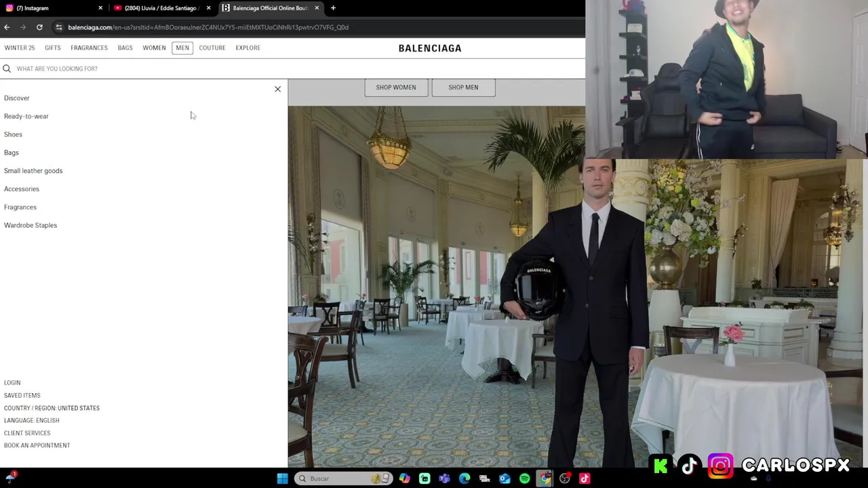Open Microsoft Edge from taskbar
The height and width of the screenshot is (488, 868).
pyautogui.click(x=465, y=479)
